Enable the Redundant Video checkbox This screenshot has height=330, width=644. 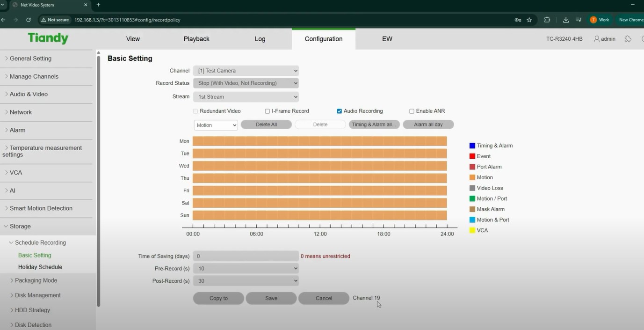[195, 111]
